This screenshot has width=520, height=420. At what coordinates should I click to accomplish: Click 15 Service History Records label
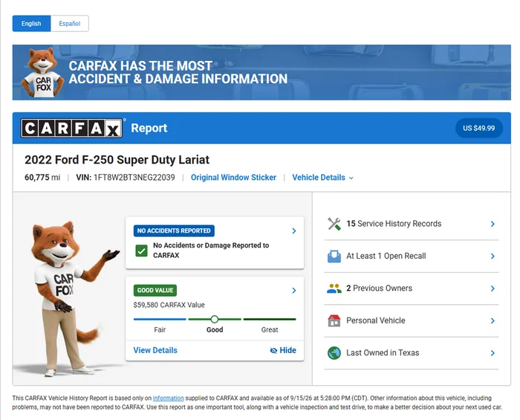point(394,224)
